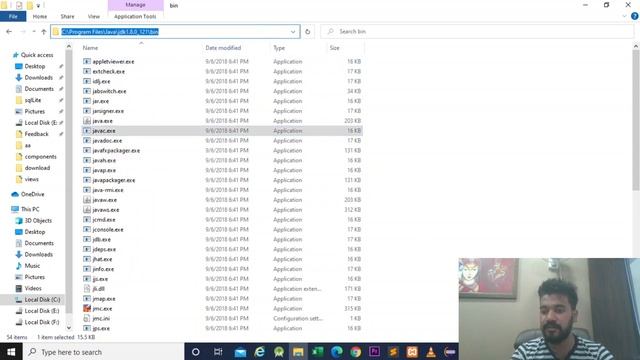Sort files by Name column
Screen dimensions: 640x360
pyautogui.click(x=90, y=48)
